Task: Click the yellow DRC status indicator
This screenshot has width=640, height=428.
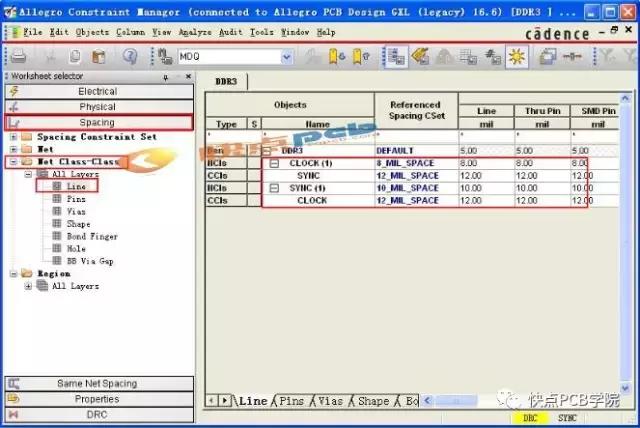Action: coord(530,418)
